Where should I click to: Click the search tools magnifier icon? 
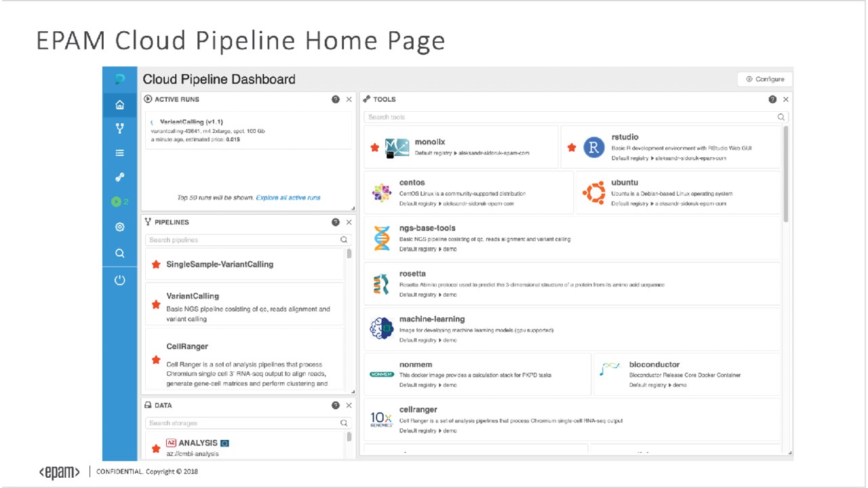pyautogui.click(x=781, y=117)
